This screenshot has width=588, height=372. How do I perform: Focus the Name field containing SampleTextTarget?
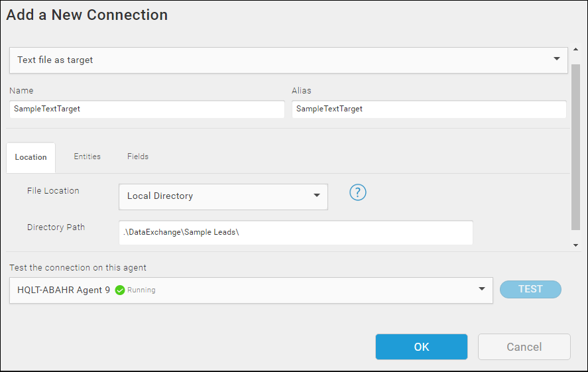(x=147, y=109)
